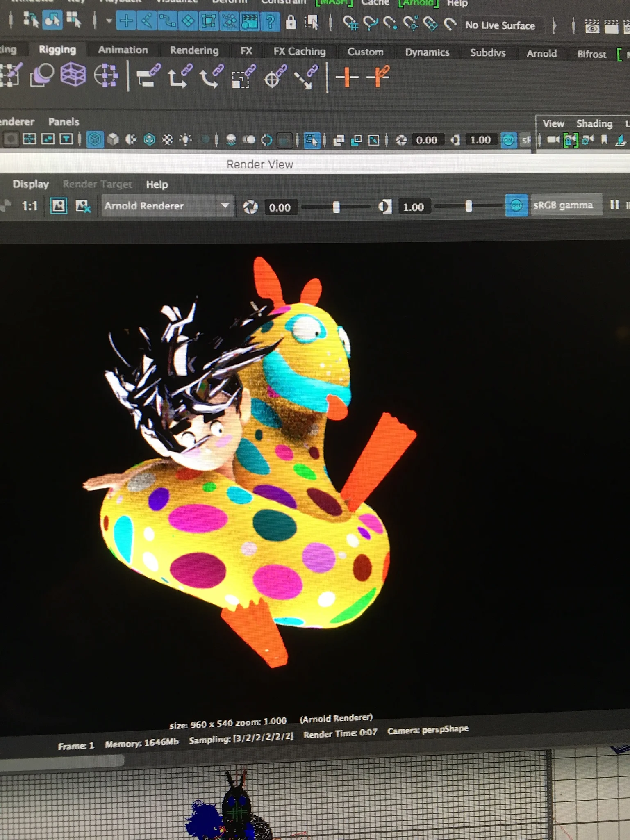Click highlight selection mode icon
This screenshot has width=630, height=840.
312,23
